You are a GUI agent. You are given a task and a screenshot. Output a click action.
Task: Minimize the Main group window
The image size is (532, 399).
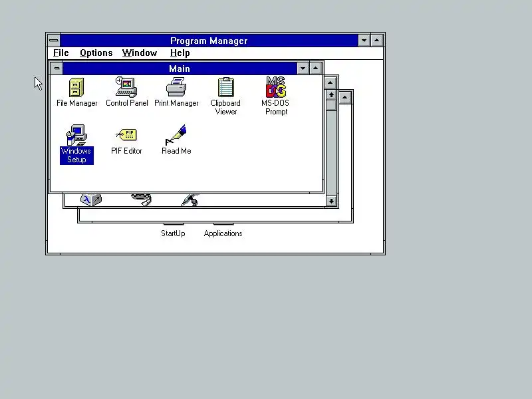coord(303,68)
